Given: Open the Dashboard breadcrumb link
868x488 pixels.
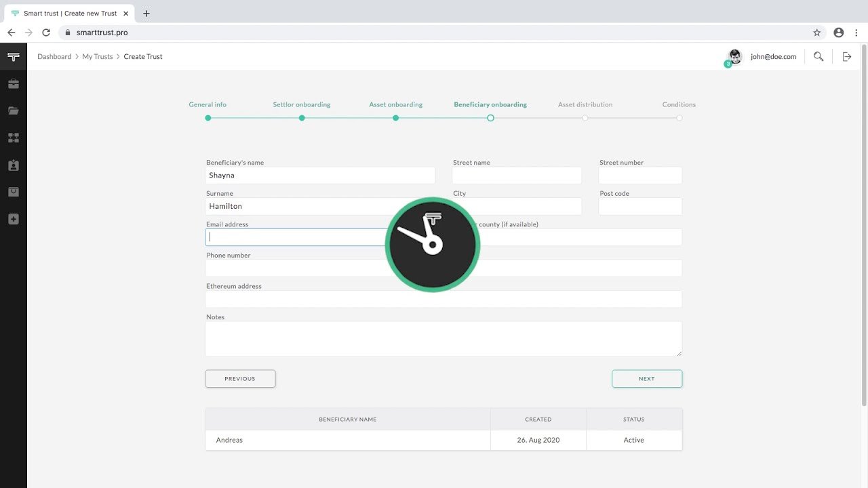Looking at the screenshot, I should coord(54,57).
